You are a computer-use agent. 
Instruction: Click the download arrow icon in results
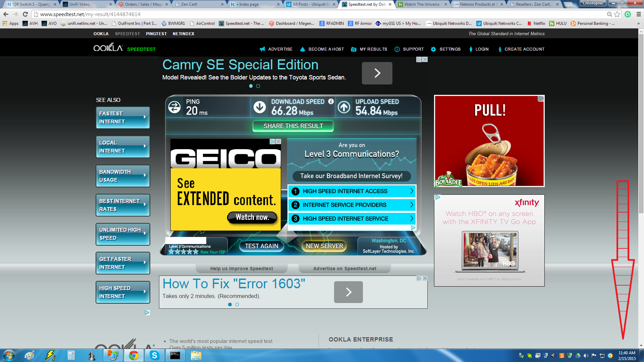point(260,107)
